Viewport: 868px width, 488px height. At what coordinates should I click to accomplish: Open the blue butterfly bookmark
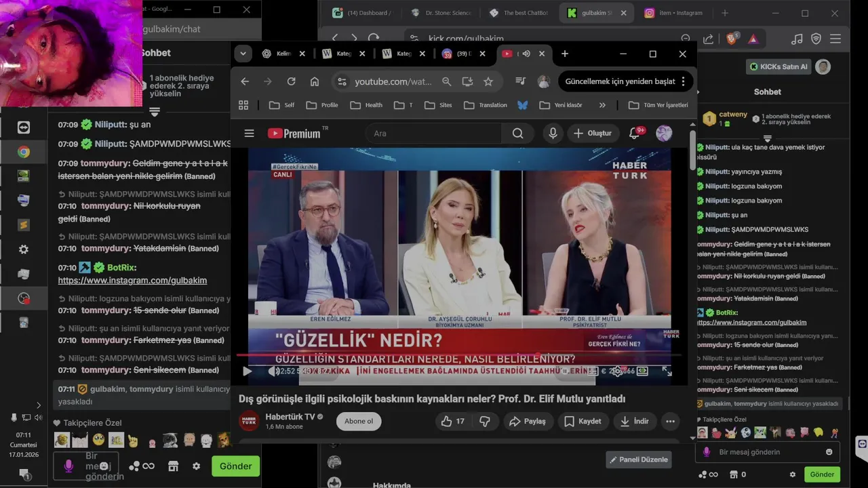[522, 105]
